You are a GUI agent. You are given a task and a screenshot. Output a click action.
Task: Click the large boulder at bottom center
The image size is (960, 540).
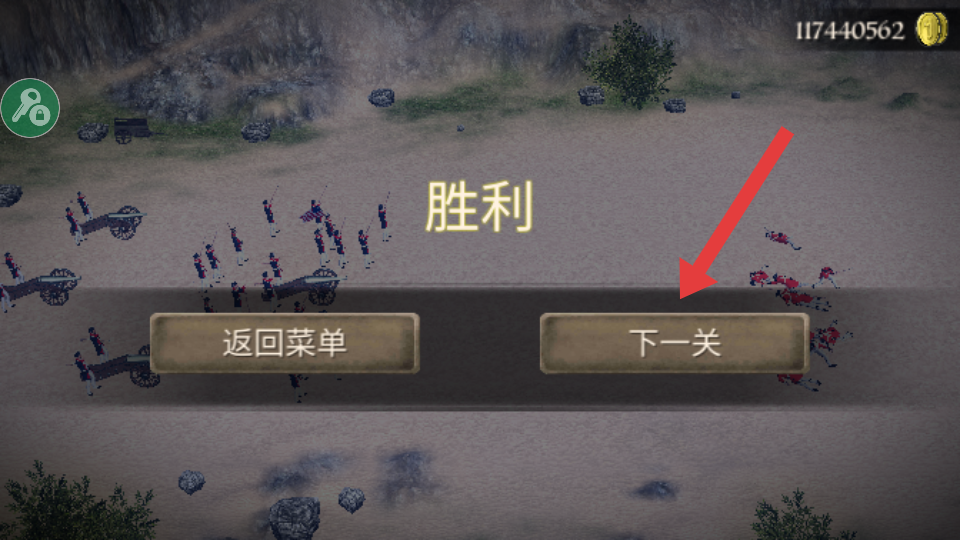[295, 518]
